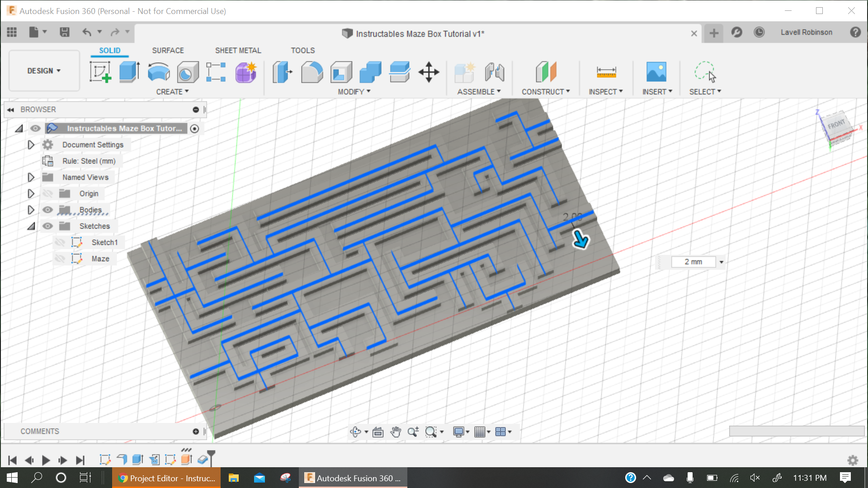
Task: Select the Press Pull tool
Action: tap(283, 72)
